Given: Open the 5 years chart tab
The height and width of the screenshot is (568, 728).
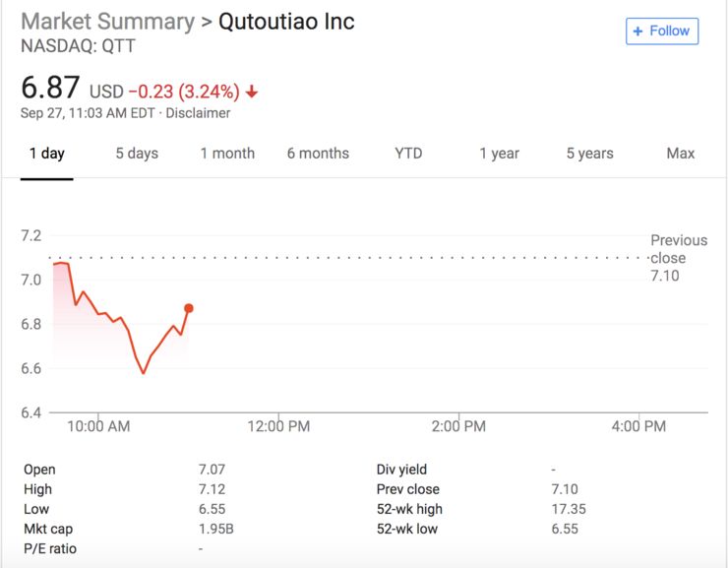Looking at the screenshot, I should coord(589,154).
